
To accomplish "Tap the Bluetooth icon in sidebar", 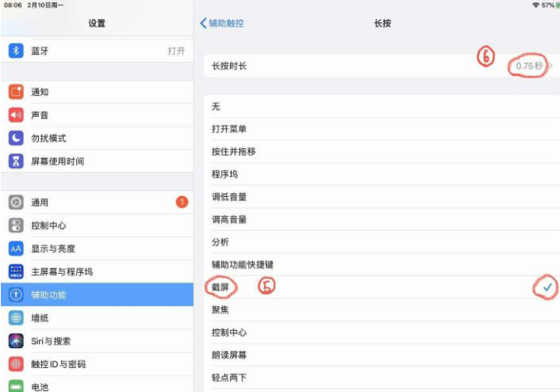I will click(x=16, y=50).
